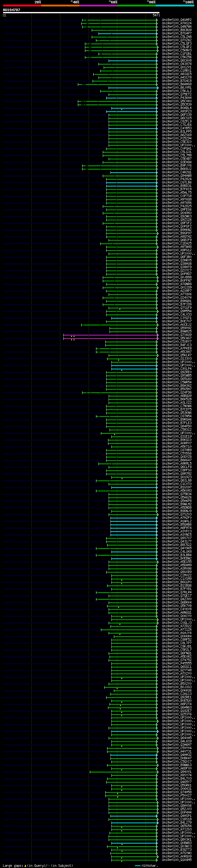Click the red ~20% identity legend segment
This screenshot has width=197, height=868.
click(22, 6)
